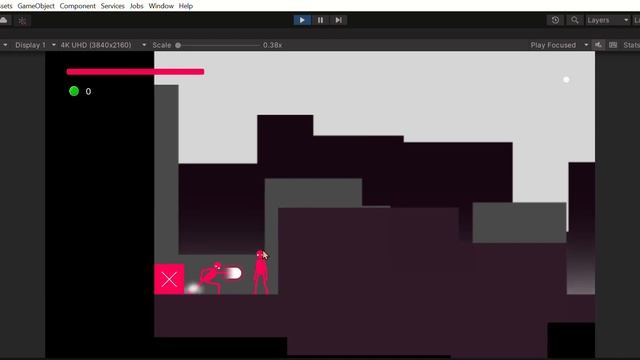Click the crouching red player character
The image size is (640, 360).
(x=211, y=278)
